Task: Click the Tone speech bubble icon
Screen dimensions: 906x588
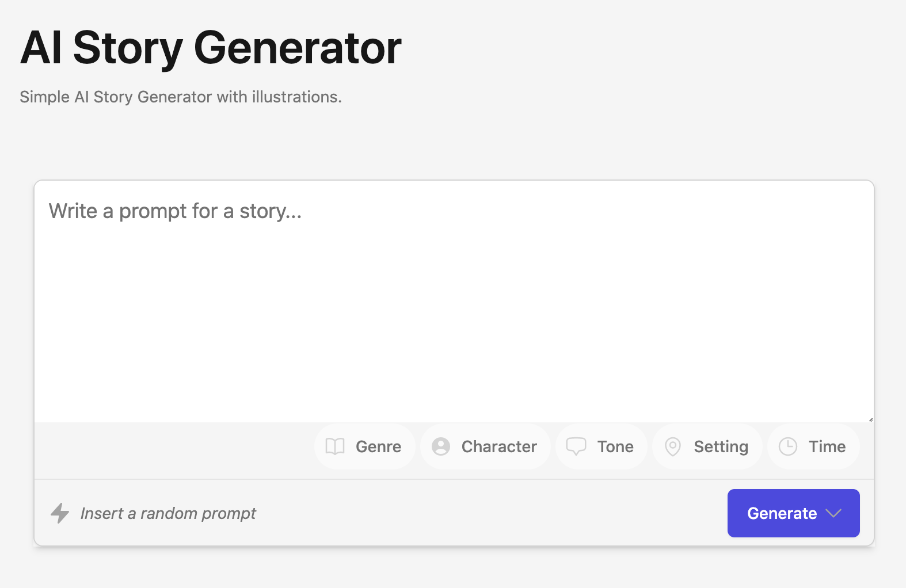Action: pyautogui.click(x=576, y=446)
